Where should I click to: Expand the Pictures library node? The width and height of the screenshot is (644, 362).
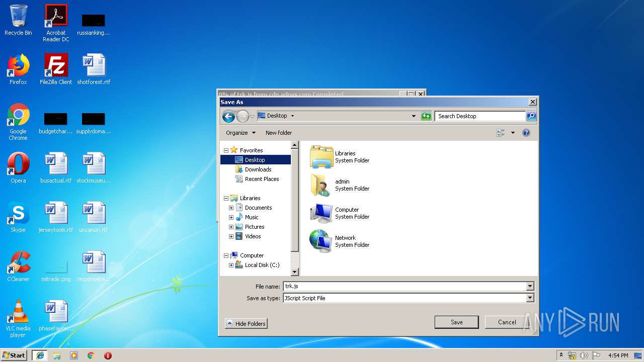[x=231, y=227]
